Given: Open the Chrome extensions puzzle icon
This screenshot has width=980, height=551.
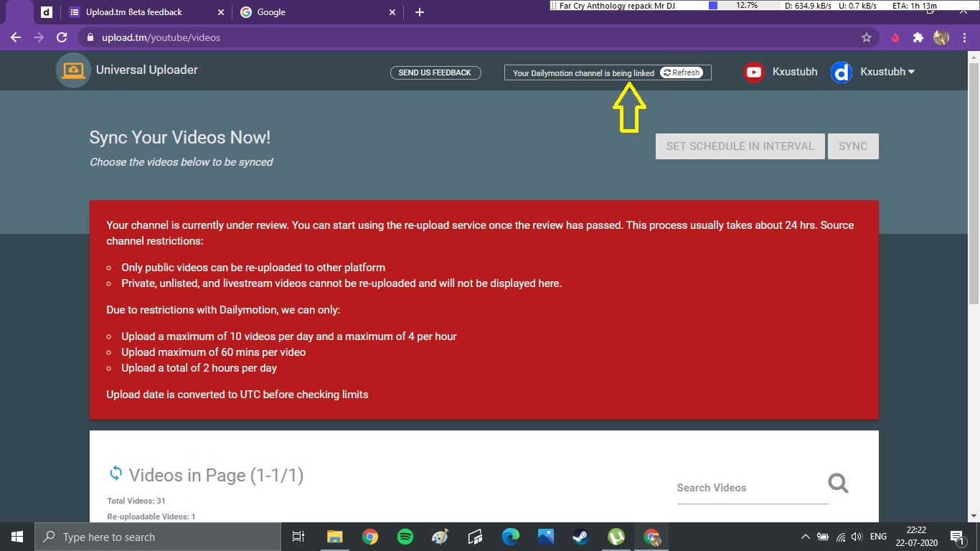Looking at the screenshot, I should pos(918,37).
